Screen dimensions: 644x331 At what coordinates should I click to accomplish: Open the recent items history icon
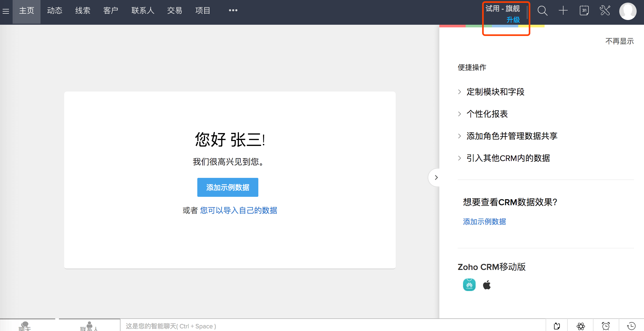pyautogui.click(x=631, y=326)
